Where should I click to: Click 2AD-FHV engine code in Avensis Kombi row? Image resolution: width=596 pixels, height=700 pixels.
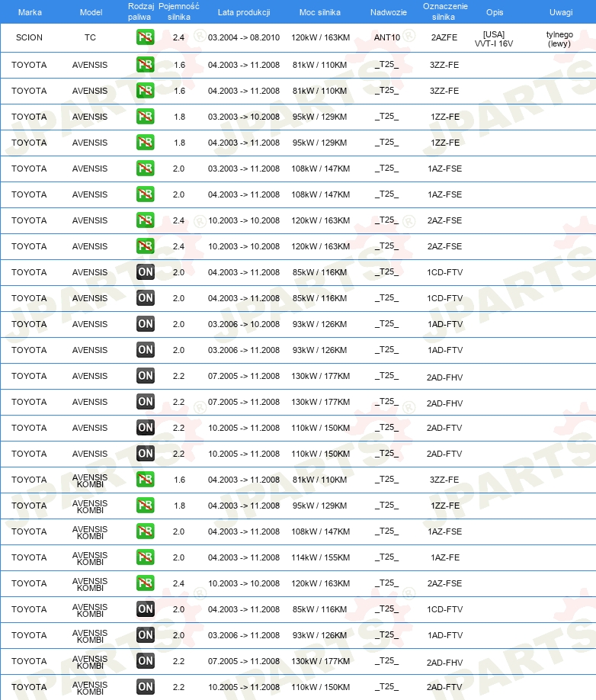444,663
